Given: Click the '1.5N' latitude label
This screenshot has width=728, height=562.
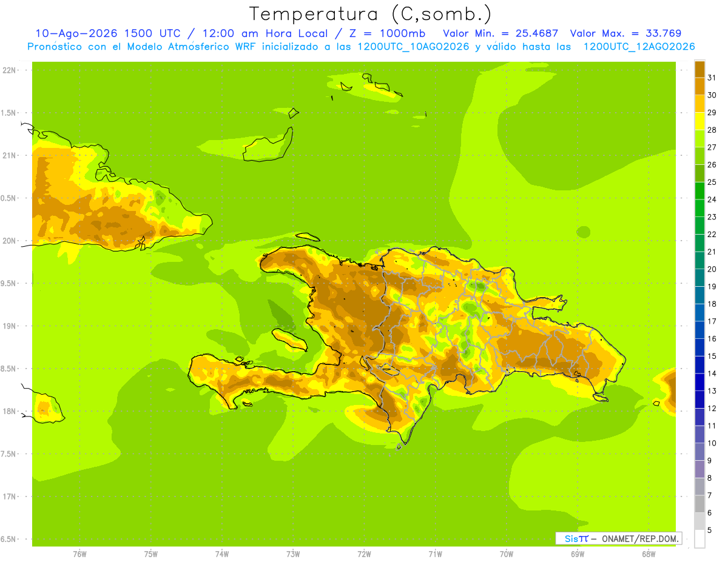Looking at the screenshot, I should point(8,113).
